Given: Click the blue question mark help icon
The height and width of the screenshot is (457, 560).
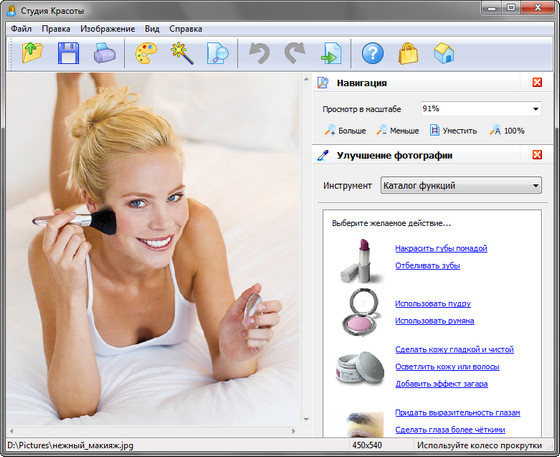Looking at the screenshot, I should [372, 53].
